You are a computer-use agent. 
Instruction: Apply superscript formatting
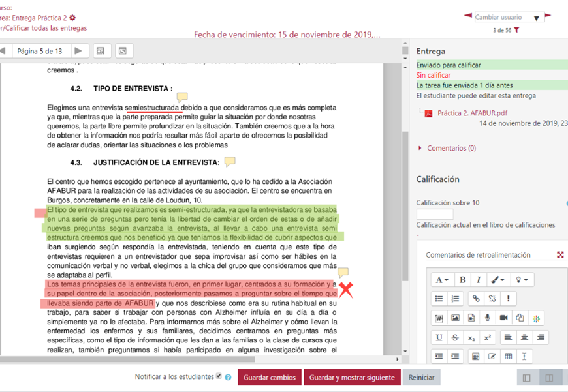click(488, 337)
